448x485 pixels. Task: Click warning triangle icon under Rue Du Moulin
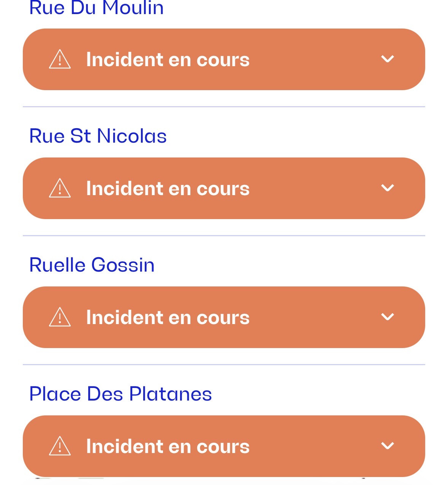tap(60, 60)
